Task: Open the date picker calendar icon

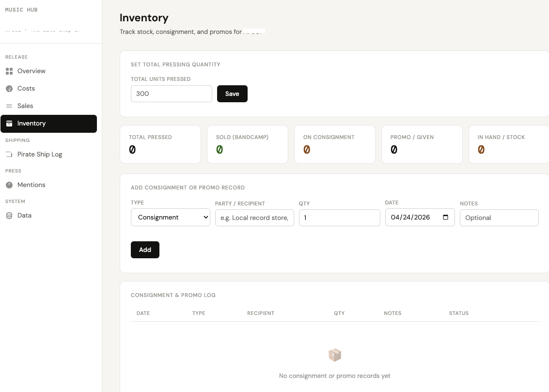Action: (x=445, y=218)
